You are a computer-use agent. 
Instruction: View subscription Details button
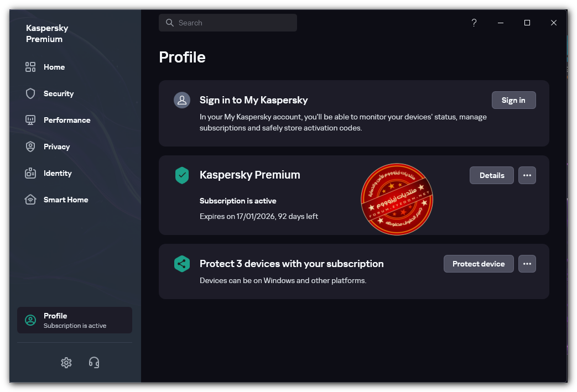[x=492, y=175]
